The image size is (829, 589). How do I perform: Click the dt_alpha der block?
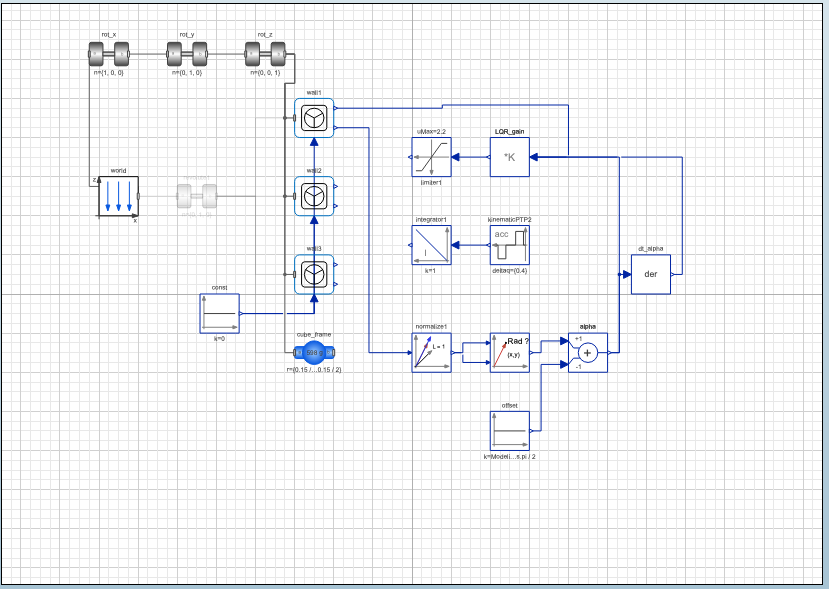click(x=651, y=274)
